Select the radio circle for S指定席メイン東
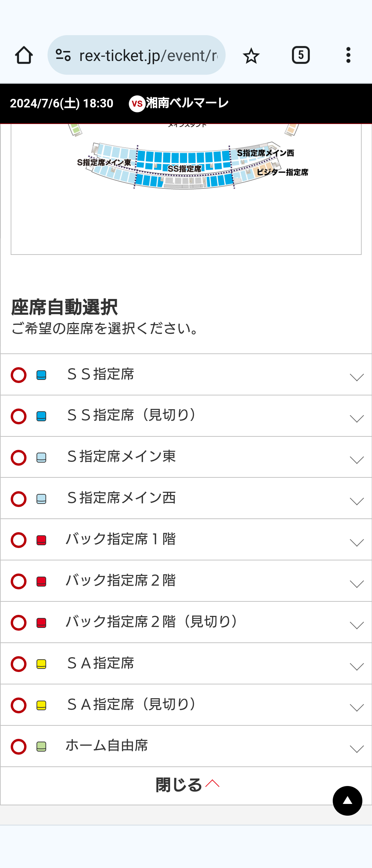The height and width of the screenshot is (868, 372). click(19, 457)
